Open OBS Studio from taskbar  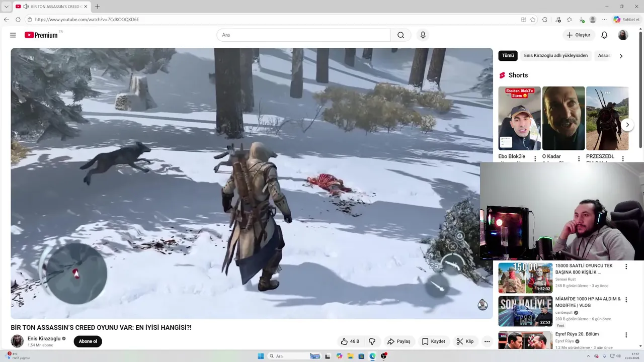click(384, 356)
